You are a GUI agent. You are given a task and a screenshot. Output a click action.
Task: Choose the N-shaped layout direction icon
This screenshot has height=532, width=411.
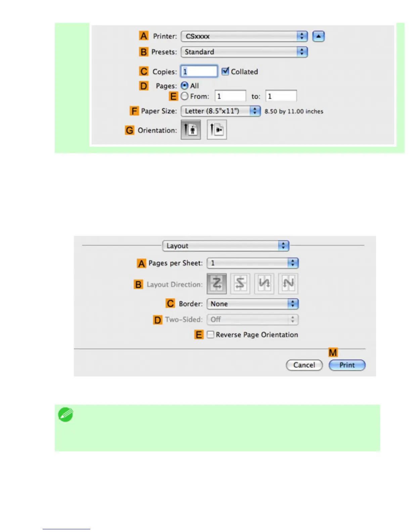(x=288, y=283)
